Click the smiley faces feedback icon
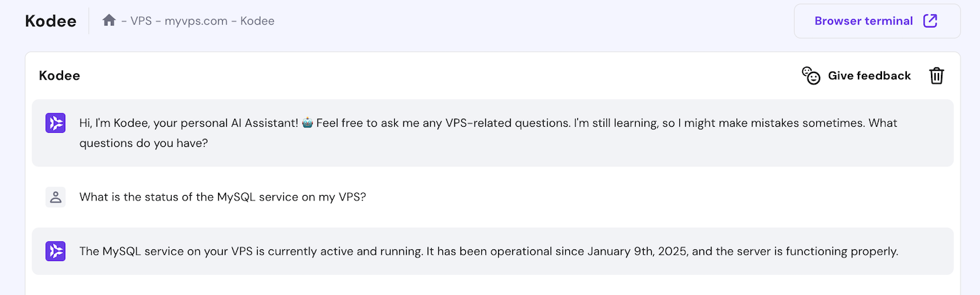This screenshot has height=295, width=980. pos(811,76)
